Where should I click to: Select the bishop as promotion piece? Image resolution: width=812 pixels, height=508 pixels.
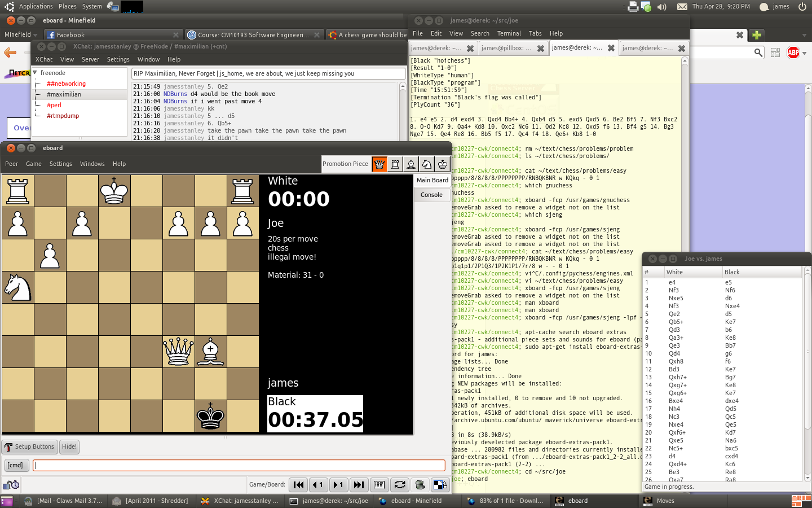(x=411, y=164)
